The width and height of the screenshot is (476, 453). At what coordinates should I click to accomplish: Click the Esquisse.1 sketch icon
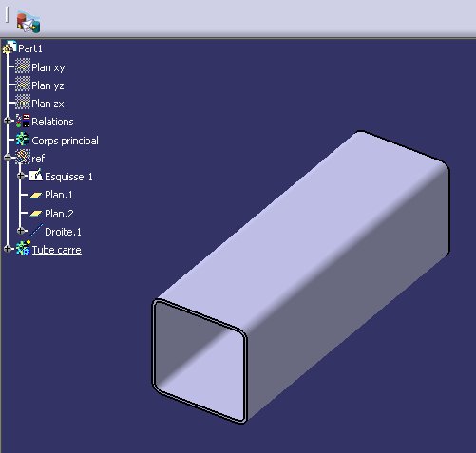(x=36, y=175)
